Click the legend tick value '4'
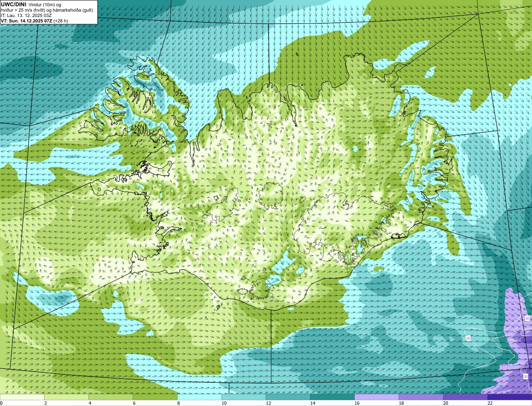This screenshot has height=406, width=532. pyautogui.click(x=90, y=403)
